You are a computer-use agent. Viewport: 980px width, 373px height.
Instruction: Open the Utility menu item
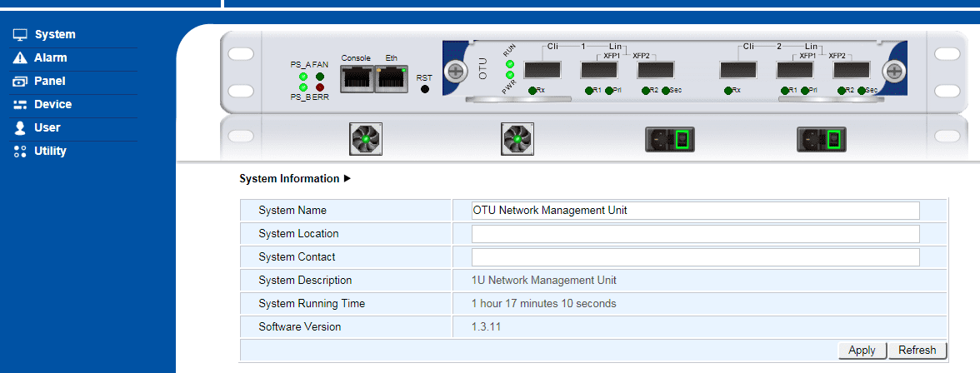pyautogui.click(x=50, y=152)
